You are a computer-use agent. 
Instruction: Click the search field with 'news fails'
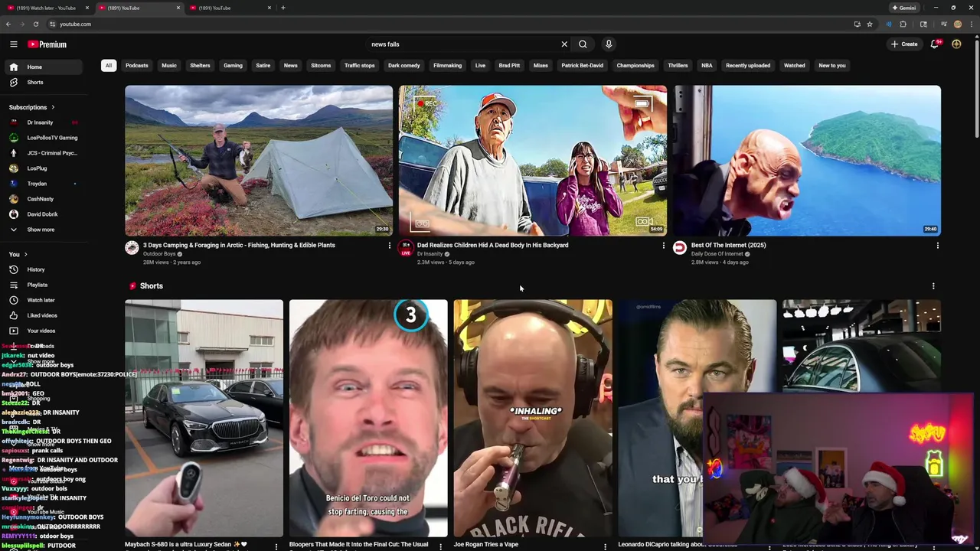(x=463, y=44)
